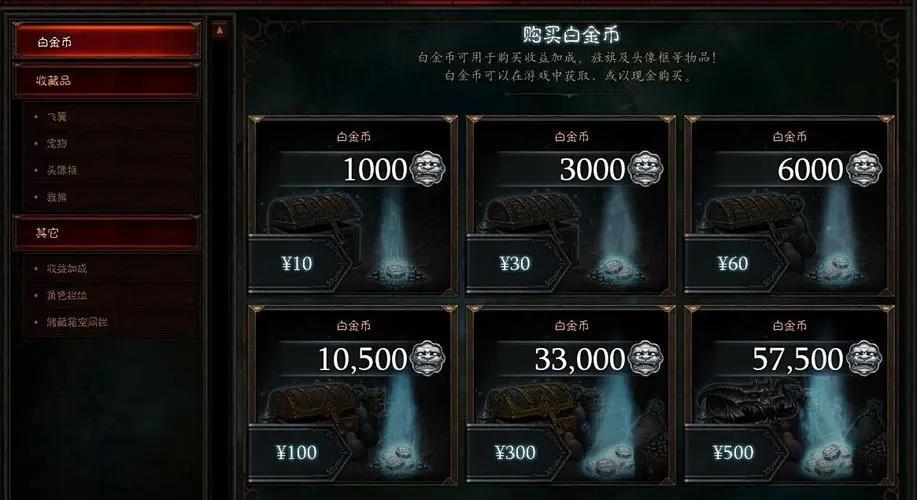Click the ¥60 price tag
The image size is (917, 500).
[x=734, y=264]
